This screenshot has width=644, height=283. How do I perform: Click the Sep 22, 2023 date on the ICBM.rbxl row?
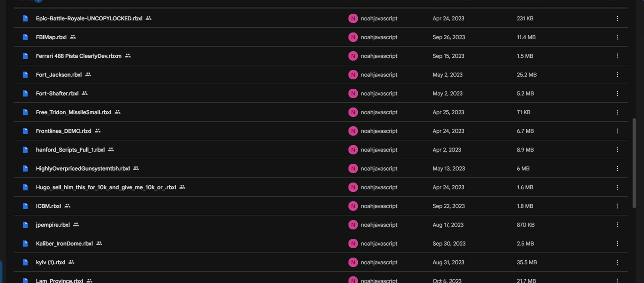coord(449,206)
